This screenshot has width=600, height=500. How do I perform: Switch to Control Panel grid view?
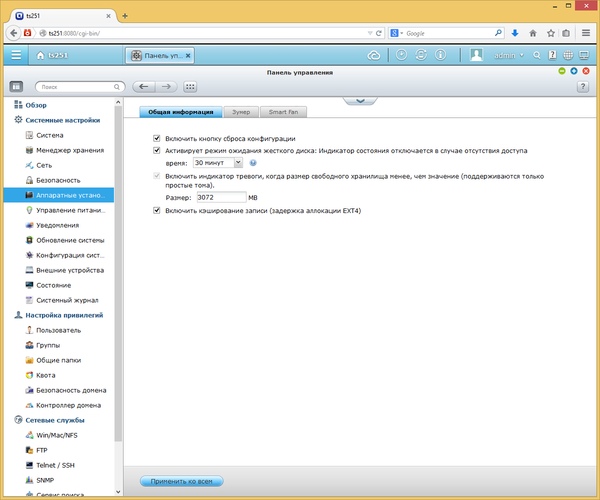(x=190, y=87)
